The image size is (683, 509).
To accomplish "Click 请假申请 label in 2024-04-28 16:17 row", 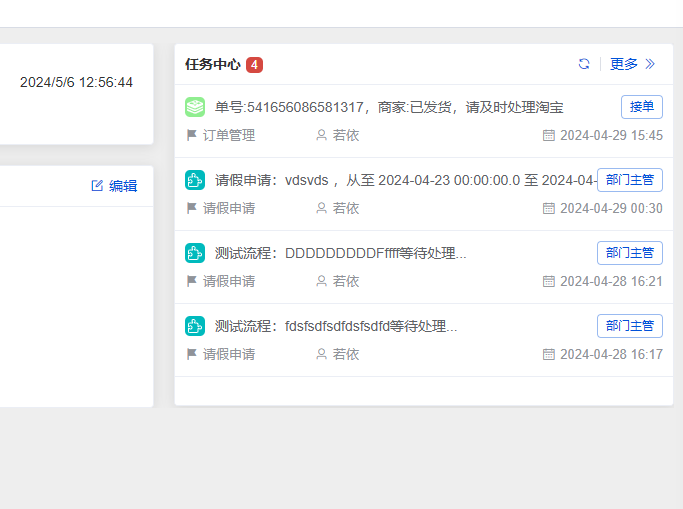I will point(229,355).
